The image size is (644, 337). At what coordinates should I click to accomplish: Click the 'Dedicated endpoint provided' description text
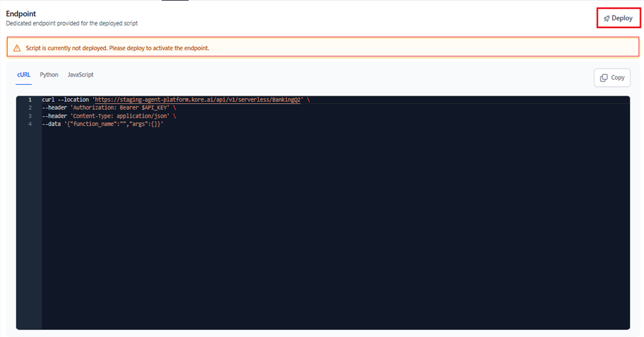click(72, 24)
